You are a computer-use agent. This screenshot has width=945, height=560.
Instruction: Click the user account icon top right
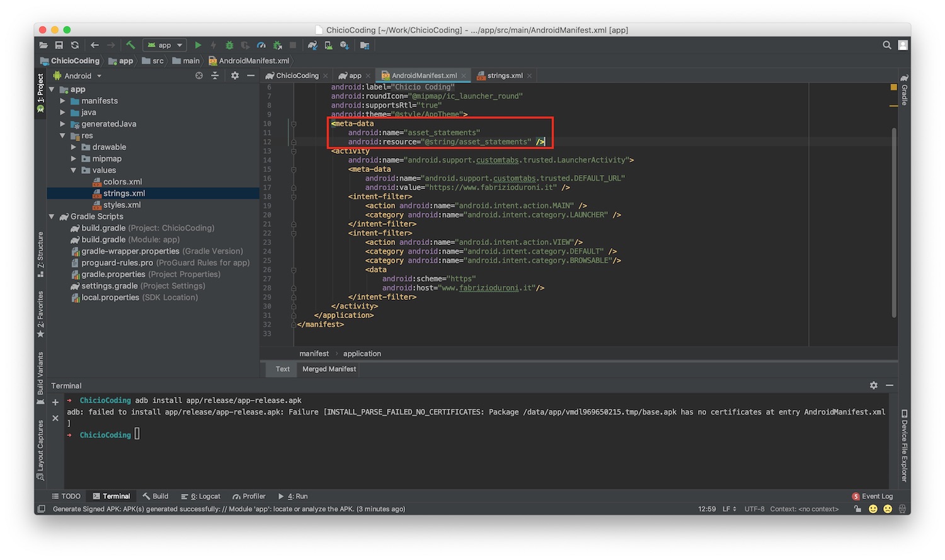(x=903, y=45)
